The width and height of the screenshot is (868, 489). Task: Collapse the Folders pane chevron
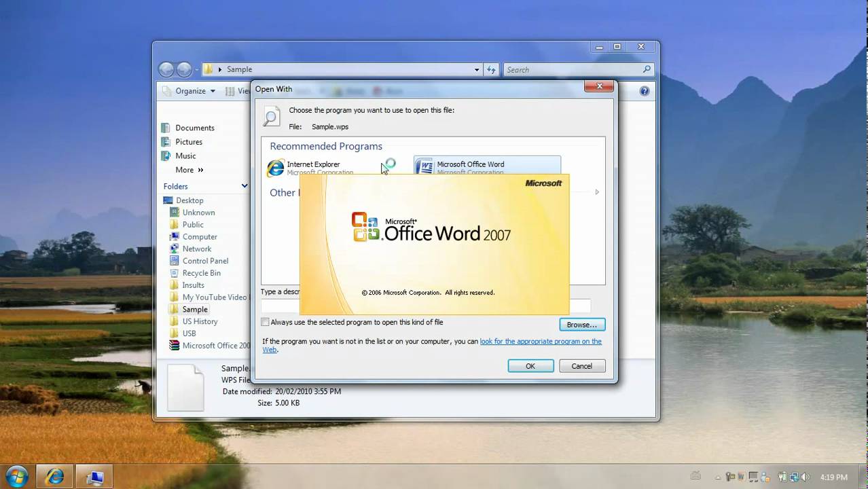coord(245,186)
